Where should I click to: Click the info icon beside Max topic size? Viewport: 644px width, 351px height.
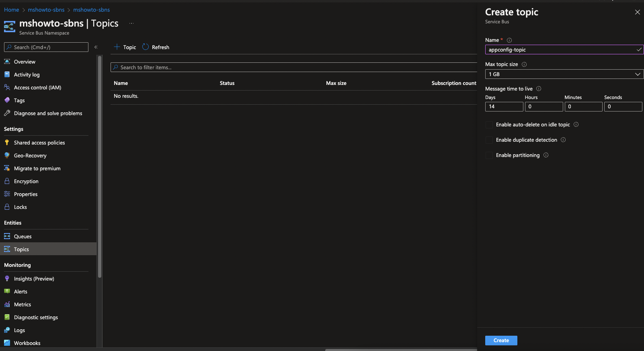[524, 64]
